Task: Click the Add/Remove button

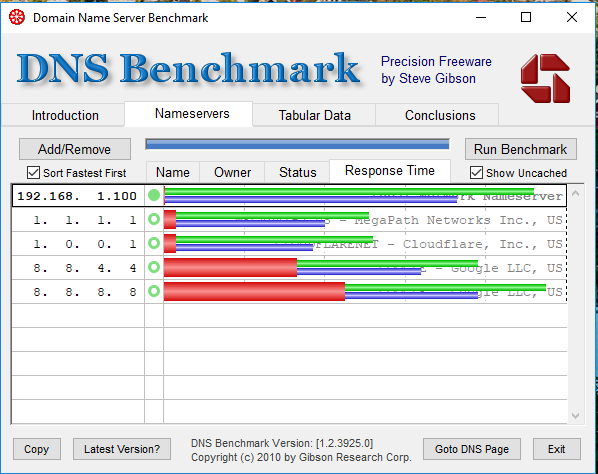Action: 75,149
